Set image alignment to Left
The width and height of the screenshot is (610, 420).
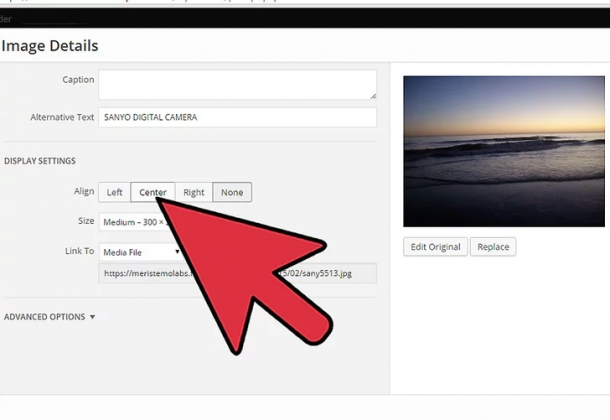115,193
